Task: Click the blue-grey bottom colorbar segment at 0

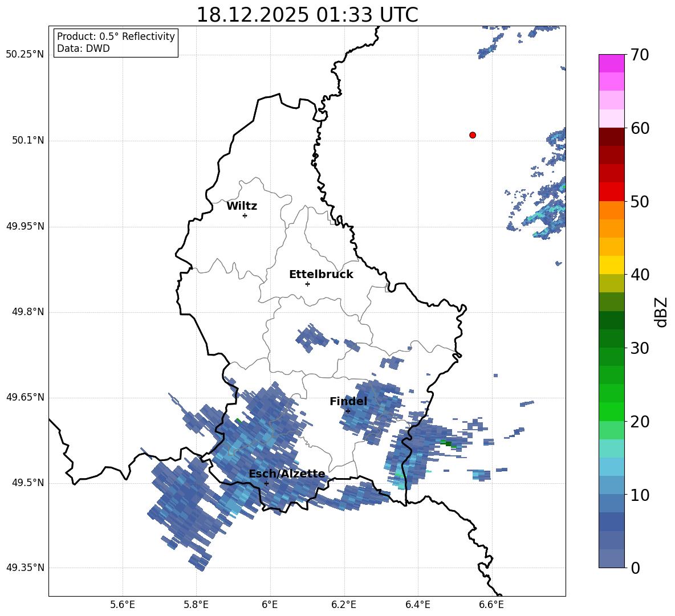Action: 611,558
